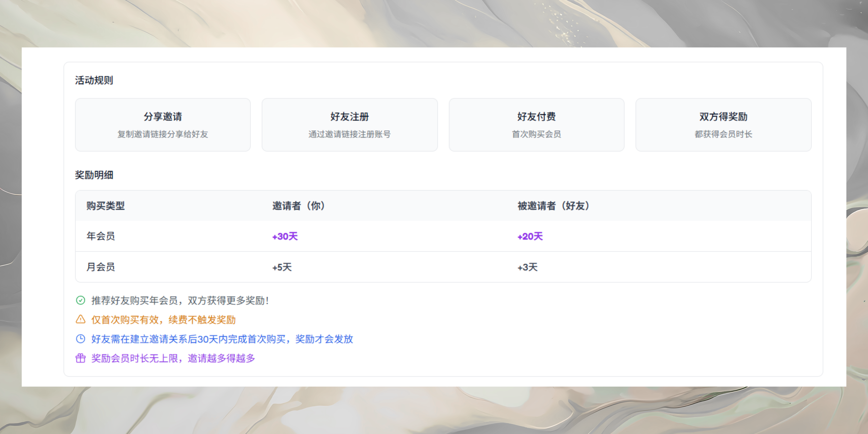Open the 好友付费 step card
The width and height of the screenshot is (868, 434).
(x=536, y=125)
